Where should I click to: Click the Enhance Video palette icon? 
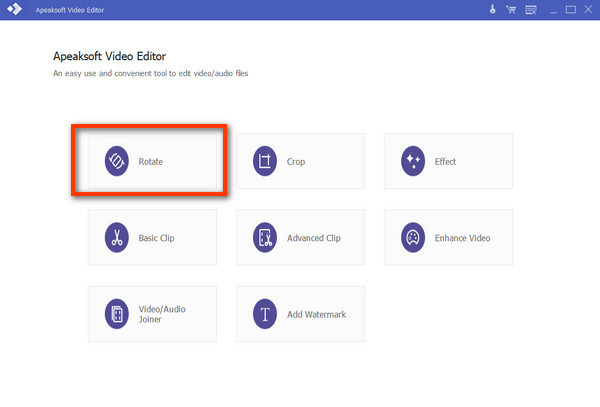[x=413, y=238]
